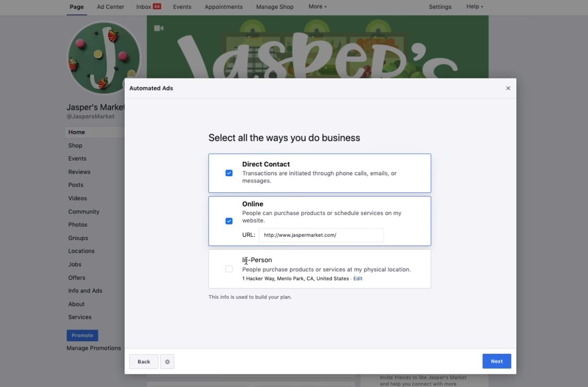588x387 pixels.
Task: Click the Jasper's cover photo
Action: click(x=317, y=47)
